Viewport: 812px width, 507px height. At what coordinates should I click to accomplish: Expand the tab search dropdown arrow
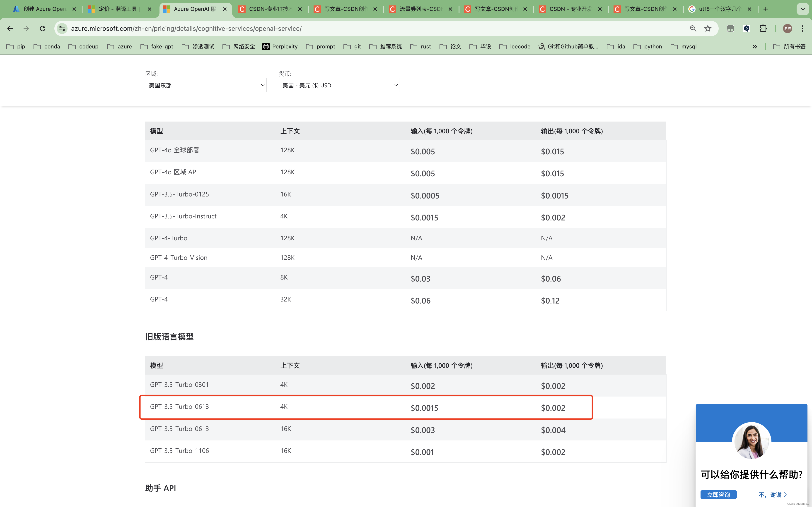pyautogui.click(x=803, y=9)
